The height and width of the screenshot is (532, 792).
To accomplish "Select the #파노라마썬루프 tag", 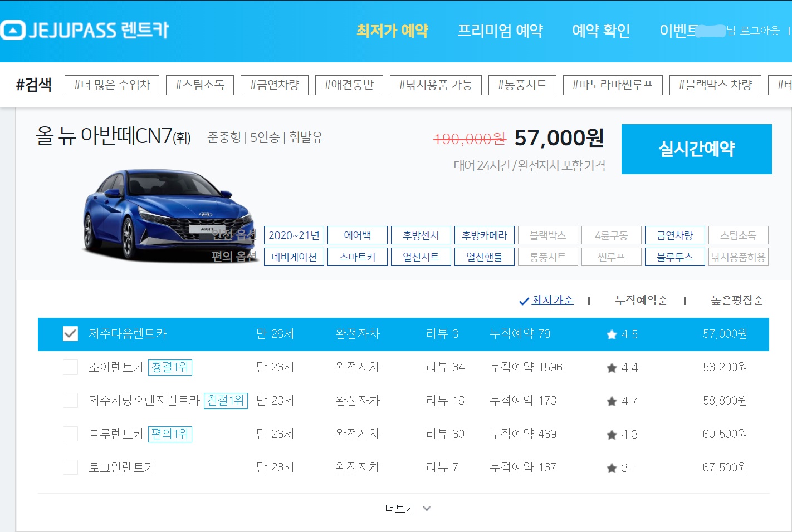I will point(613,85).
